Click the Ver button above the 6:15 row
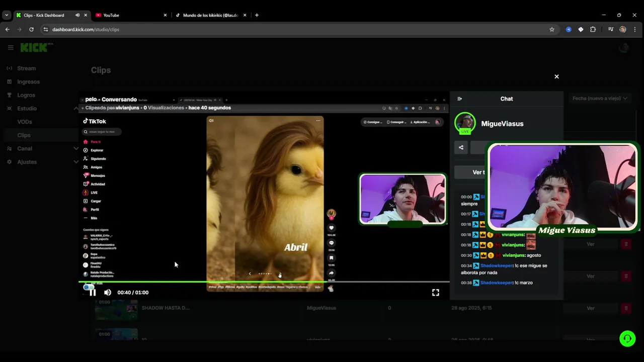 coord(591,276)
